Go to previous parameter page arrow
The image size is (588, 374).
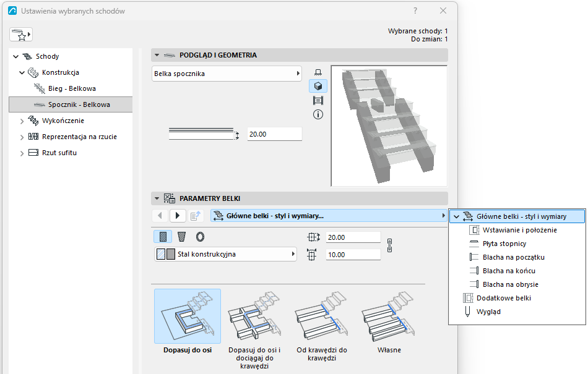160,216
